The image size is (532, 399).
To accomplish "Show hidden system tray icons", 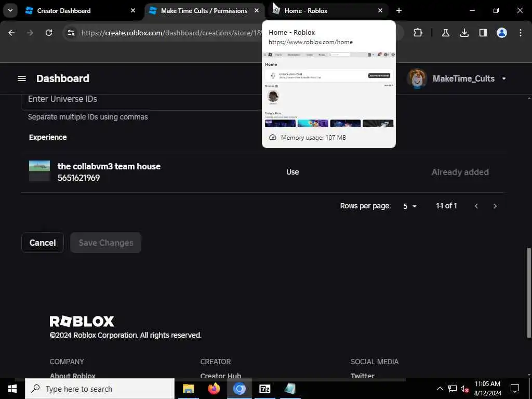I will (440, 389).
